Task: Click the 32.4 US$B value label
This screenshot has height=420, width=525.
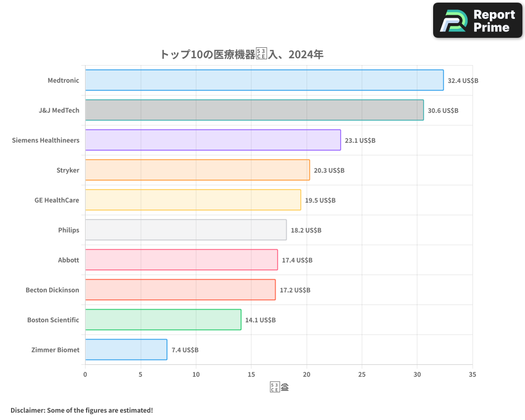Action: 461,81
